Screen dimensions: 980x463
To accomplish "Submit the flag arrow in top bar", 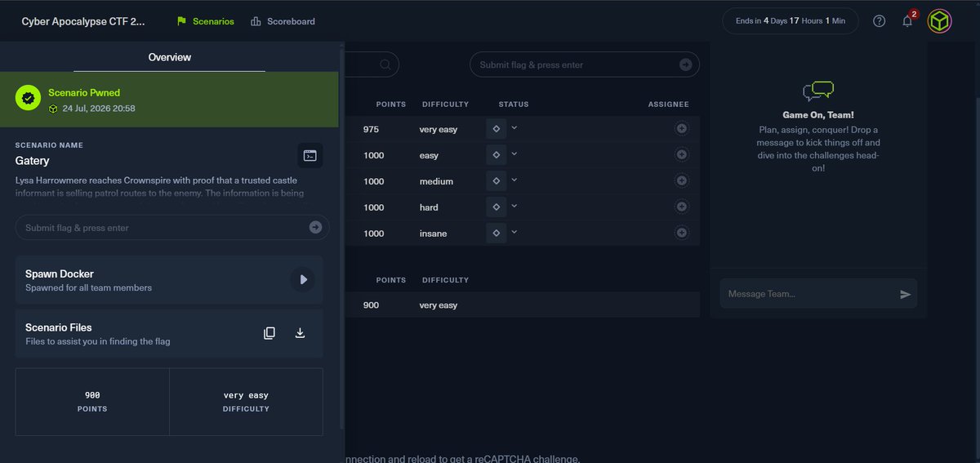I will coord(686,65).
